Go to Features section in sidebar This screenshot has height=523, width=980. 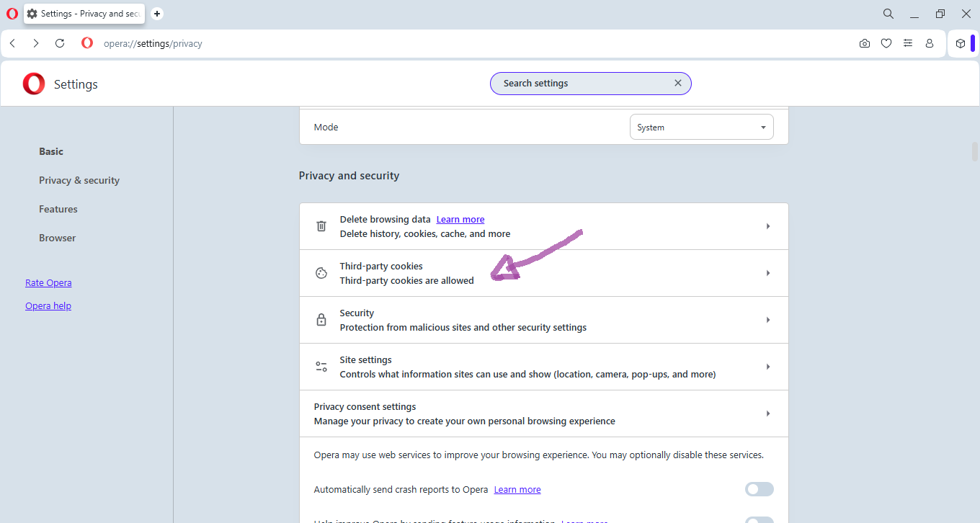tap(58, 209)
